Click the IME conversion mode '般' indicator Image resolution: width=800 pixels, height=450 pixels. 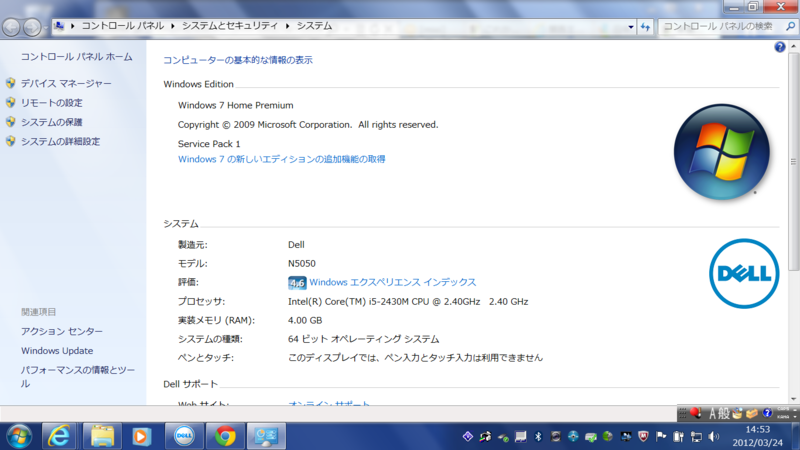coord(723,413)
